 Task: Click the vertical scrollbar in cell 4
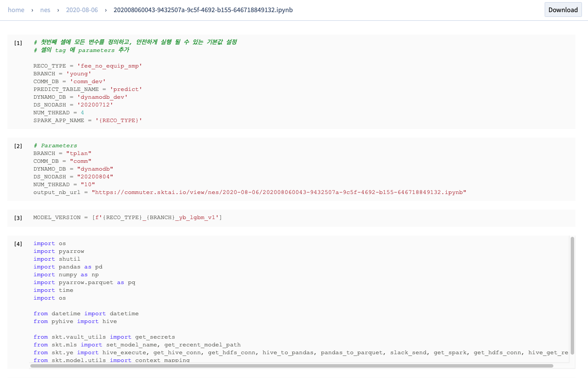(x=572, y=294)
